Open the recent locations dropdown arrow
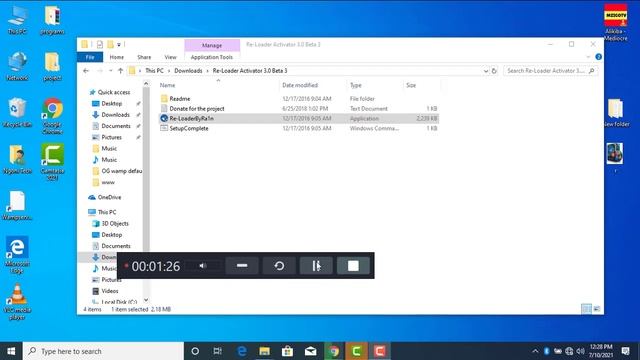The height and width of the screenshot is (360, 640). (x=111, y=71)
